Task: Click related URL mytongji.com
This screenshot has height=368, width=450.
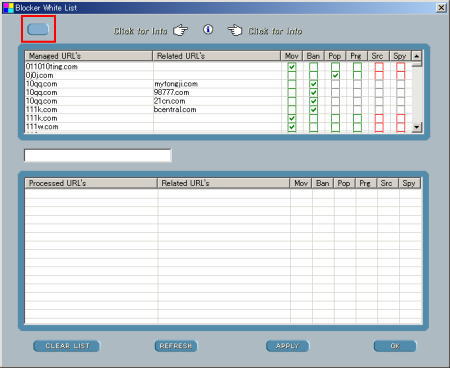Action: [x=176, y=84]
